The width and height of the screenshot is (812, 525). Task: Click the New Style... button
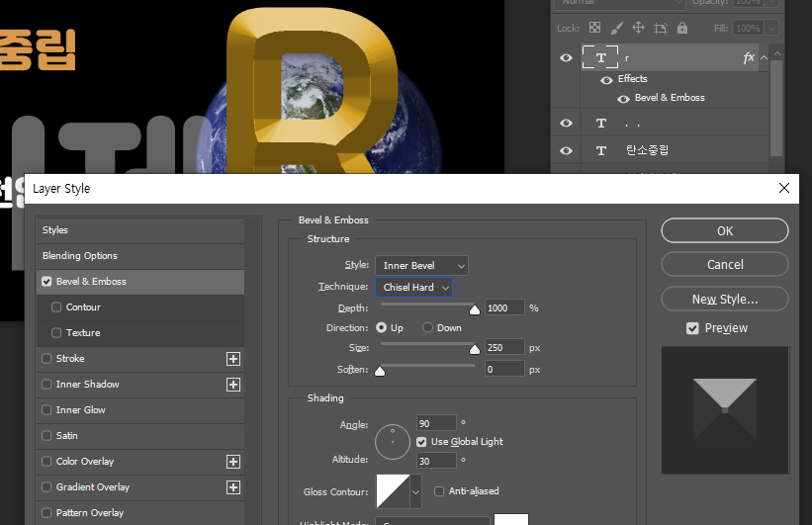(x=725, y=299)
